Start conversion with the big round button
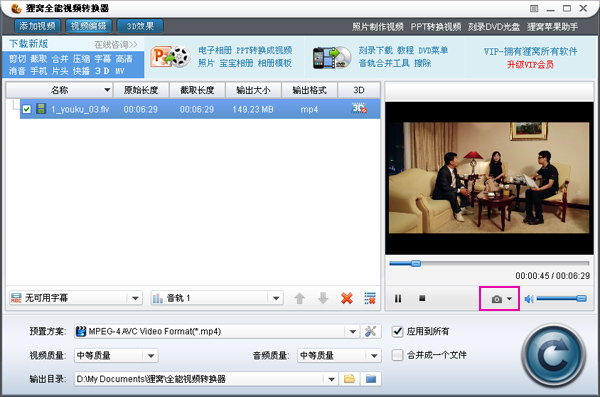 point(553,356)
